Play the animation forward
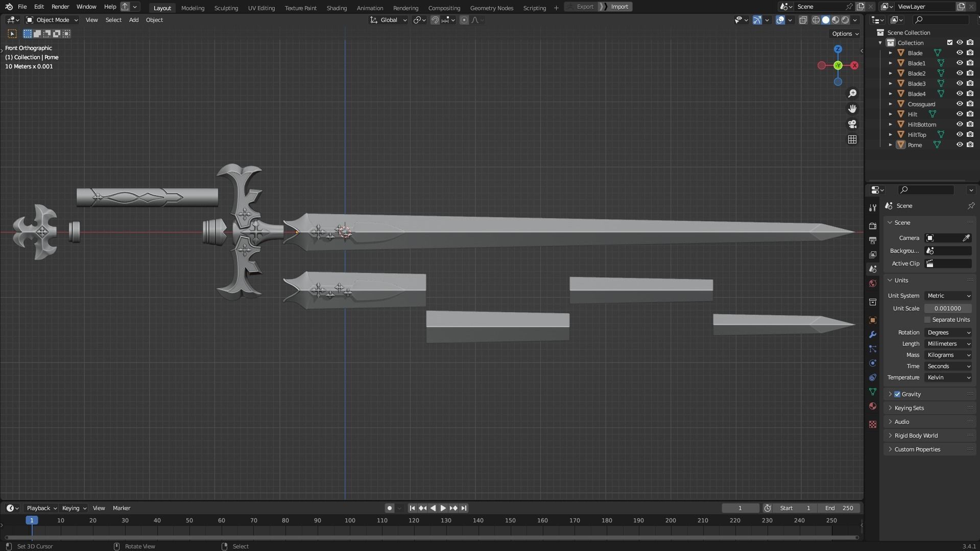980x551 pixels. click(443, 508)
